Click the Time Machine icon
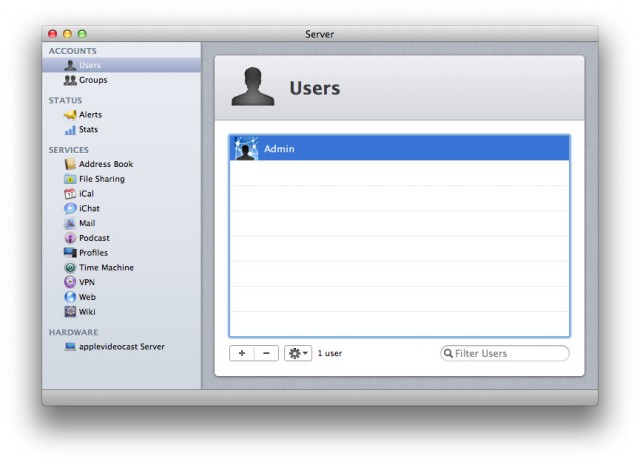The width and height of the screenshot is (640, 464). (x=70, y=267)
